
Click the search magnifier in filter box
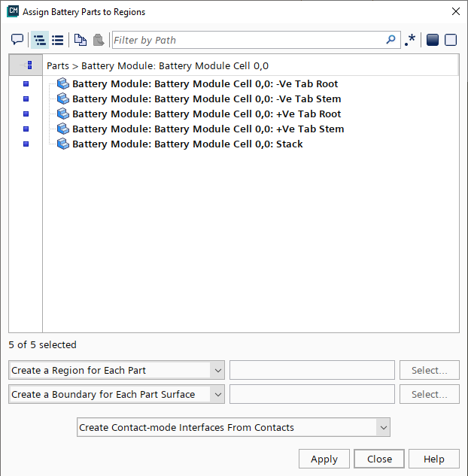coord(391,40)
